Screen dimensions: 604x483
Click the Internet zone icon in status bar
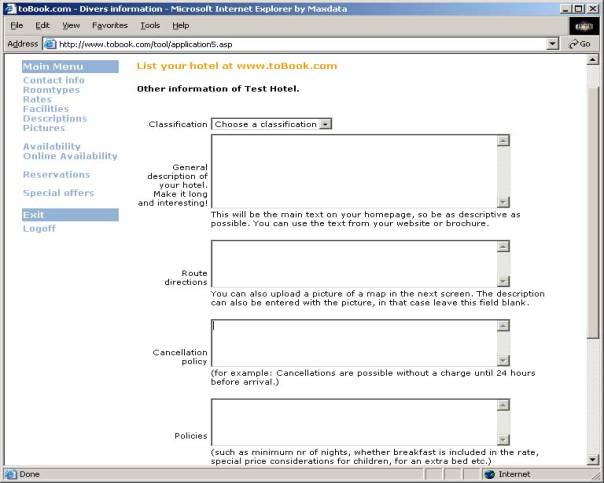(489, 474)
